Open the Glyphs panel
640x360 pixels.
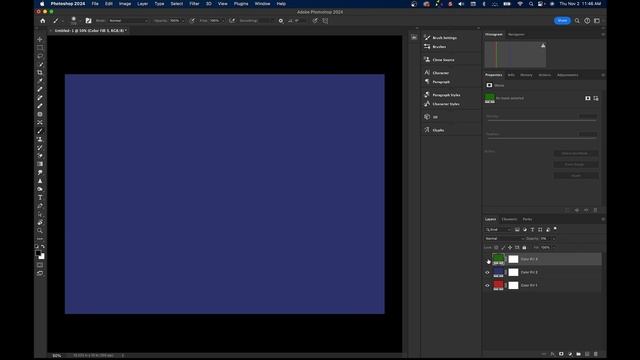point(434,130)
